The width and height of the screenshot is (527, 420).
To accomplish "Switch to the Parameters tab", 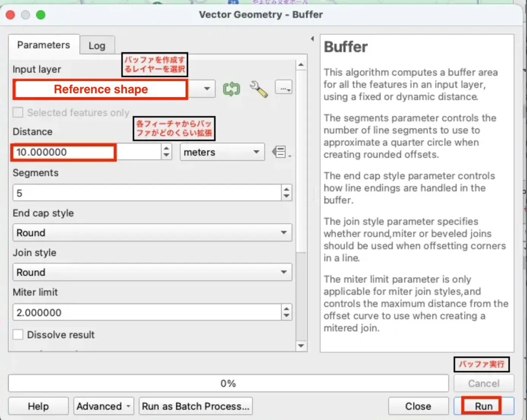I will pos(44,45).
